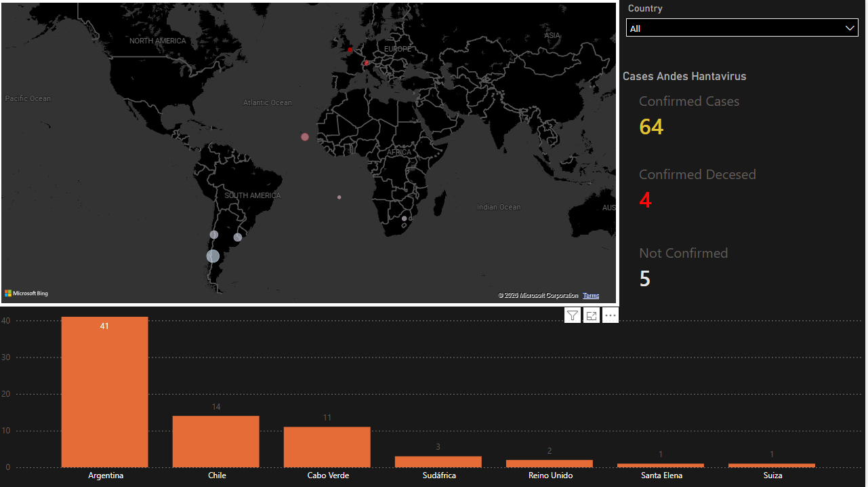Click the small Santa Elena map bubble
Viewport: 868px width, 487px height.
click(x=339, y=197)
